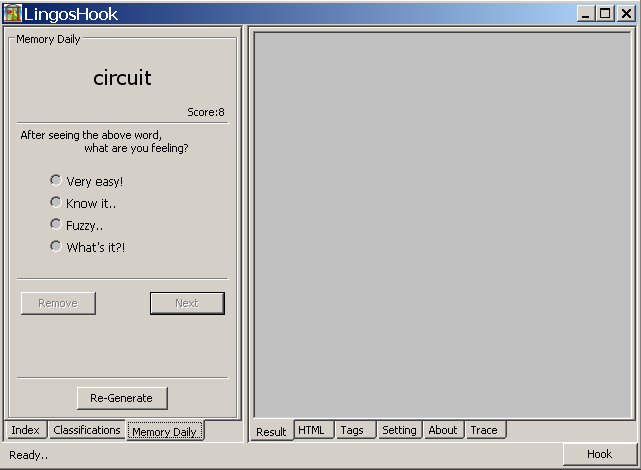
Task: Switch to the Index tab
Action: tap(26, 430)
